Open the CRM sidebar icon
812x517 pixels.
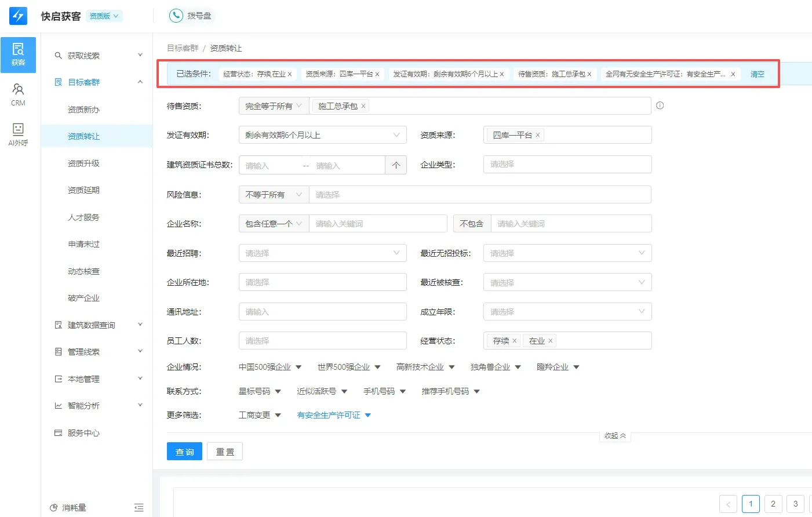tap(18, 94)
